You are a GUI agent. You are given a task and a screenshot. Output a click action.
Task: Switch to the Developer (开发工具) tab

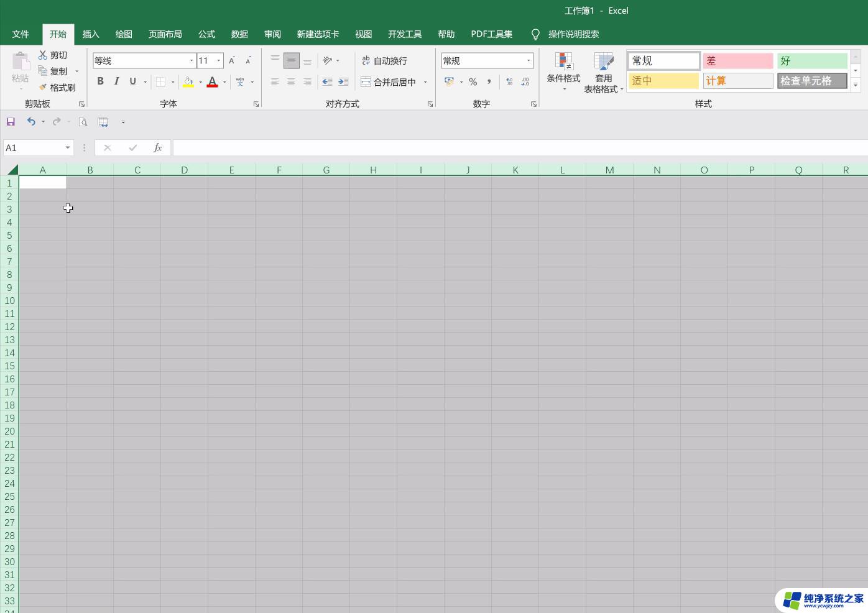tap(405, 34)
